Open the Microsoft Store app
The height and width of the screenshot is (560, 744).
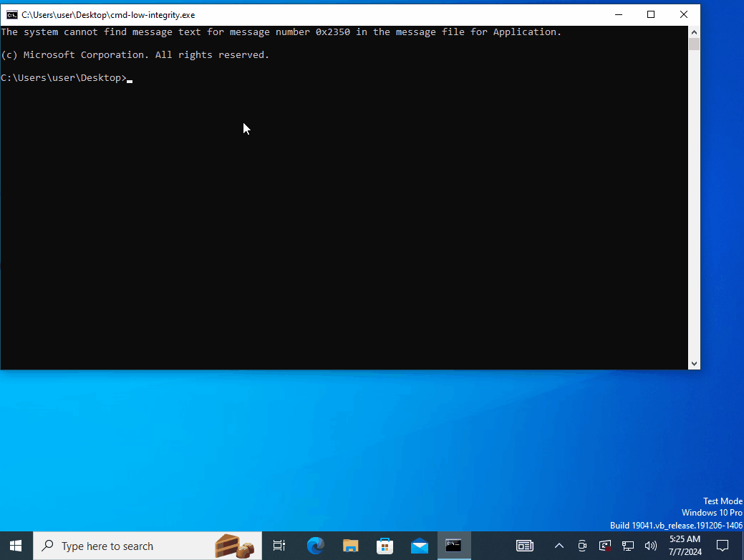pyautogui.click(x=385, y=546)
